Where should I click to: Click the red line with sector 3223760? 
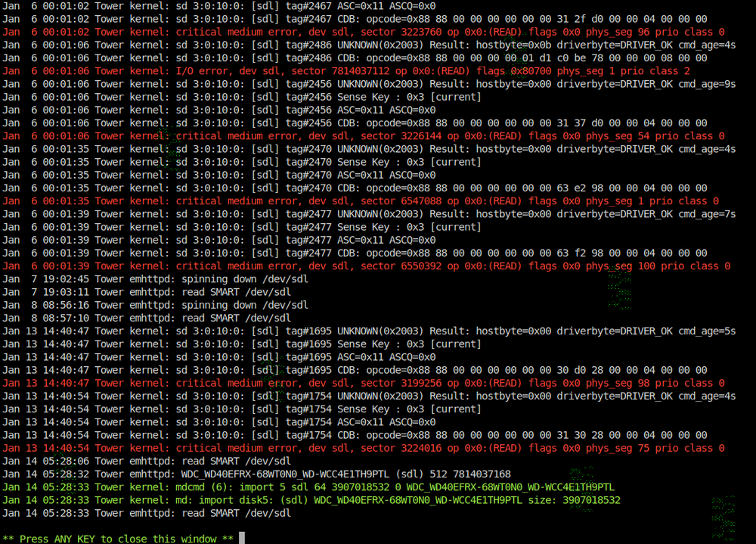tap(363, 32)
